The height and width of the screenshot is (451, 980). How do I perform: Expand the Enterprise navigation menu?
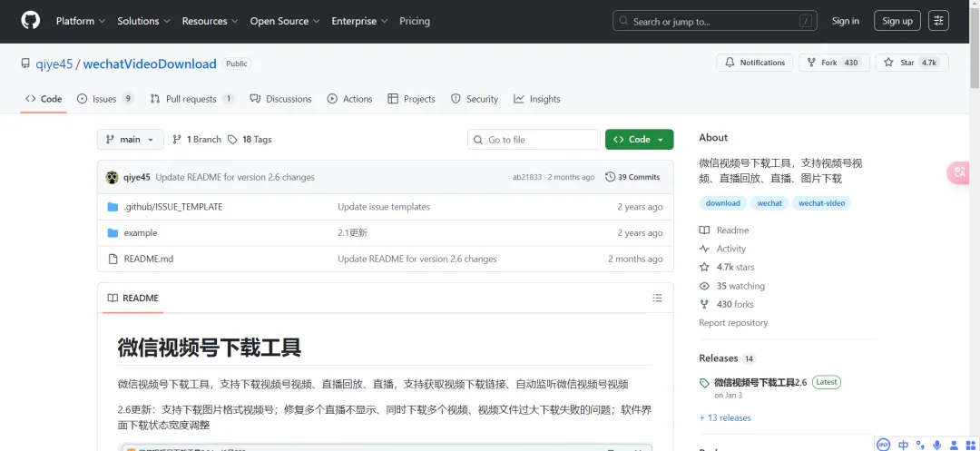(359, 21)
